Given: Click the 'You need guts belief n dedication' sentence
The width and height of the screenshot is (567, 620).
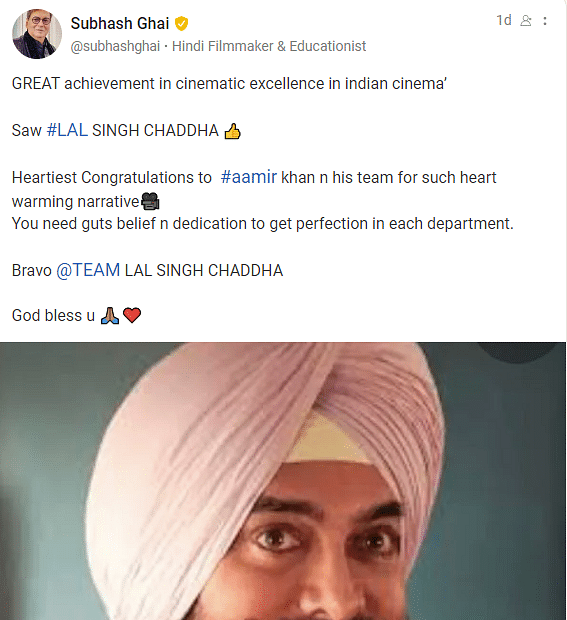Looking at the screenshot, I should point(263,224).
